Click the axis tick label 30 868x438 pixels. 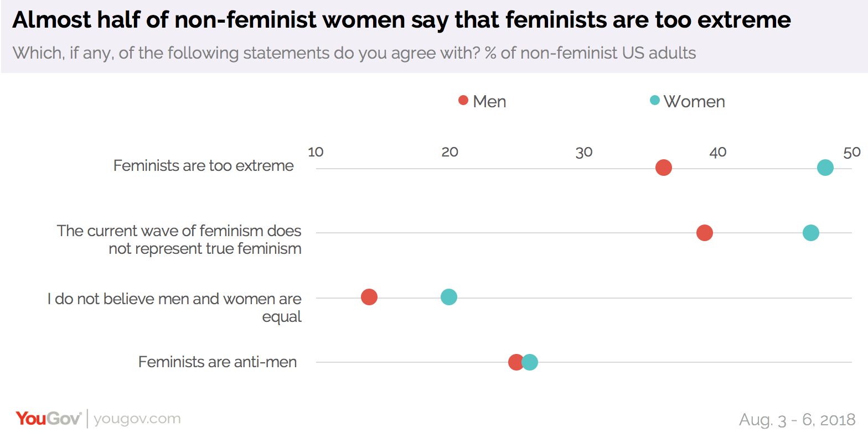[584, 153]
